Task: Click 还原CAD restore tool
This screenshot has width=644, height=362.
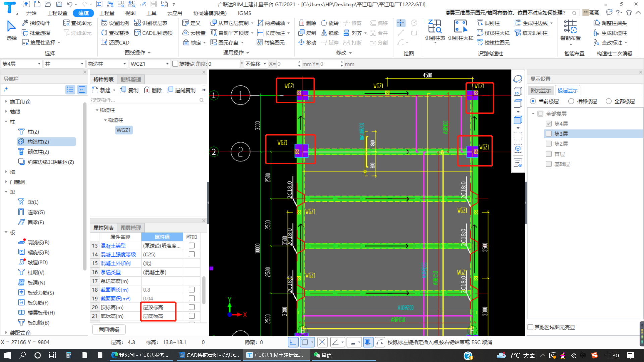Action: (115, 43)
